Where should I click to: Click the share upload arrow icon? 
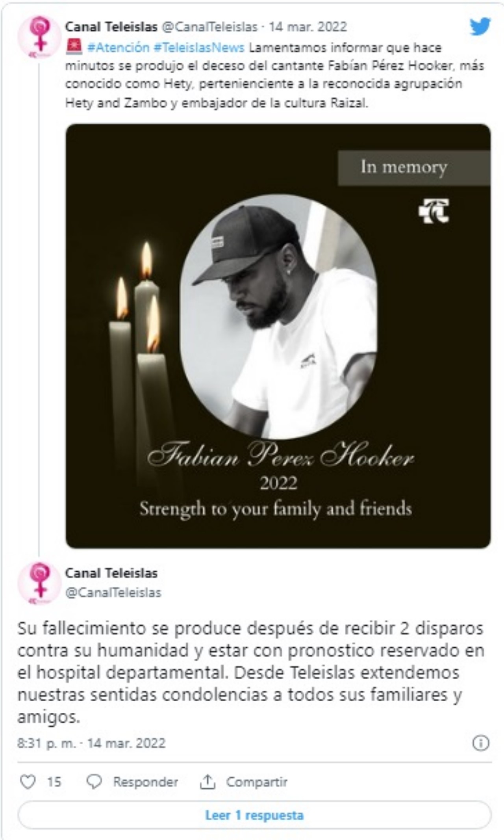[x=207, y=782]
